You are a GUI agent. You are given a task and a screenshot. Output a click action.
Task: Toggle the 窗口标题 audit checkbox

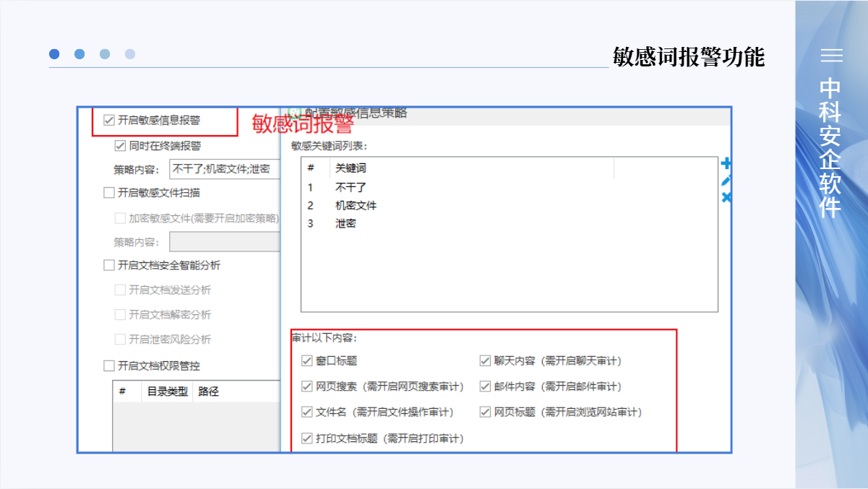(x=306, y=361)
